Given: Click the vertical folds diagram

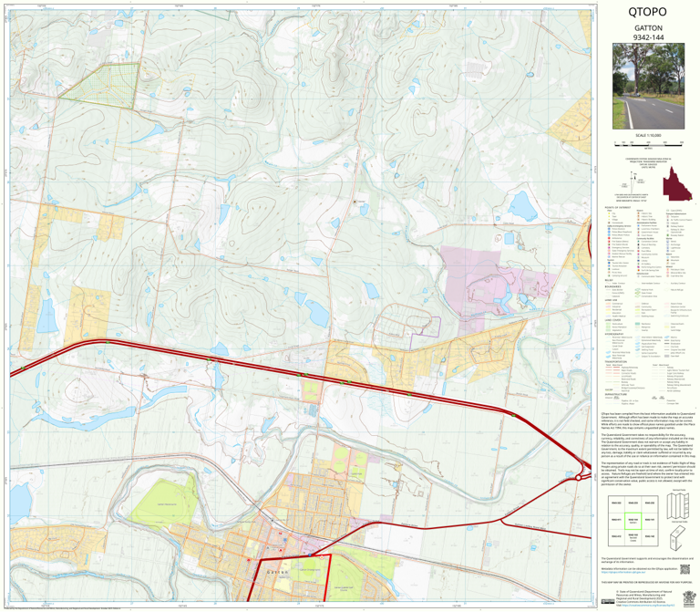Looking at the screenshot, I should point(676,505).
